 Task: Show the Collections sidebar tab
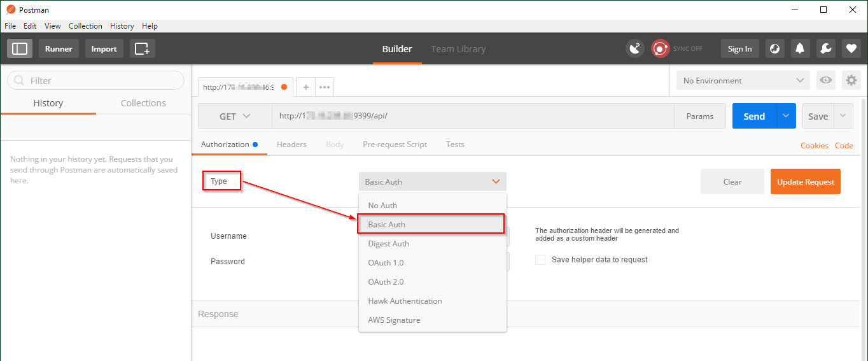(143, 103)
